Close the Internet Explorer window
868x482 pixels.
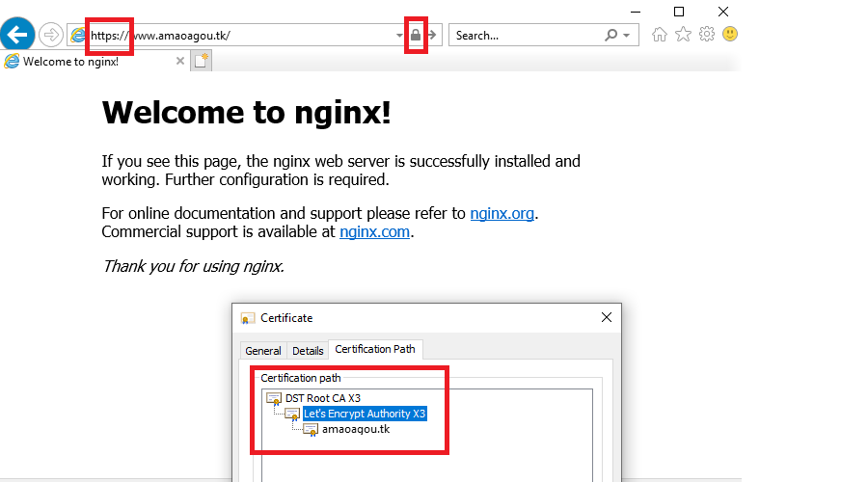point(723,12)
